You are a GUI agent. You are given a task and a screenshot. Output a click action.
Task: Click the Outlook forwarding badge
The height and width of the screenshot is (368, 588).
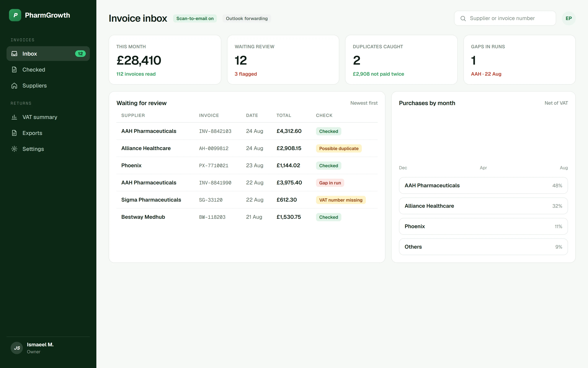[x=247, y=18]
